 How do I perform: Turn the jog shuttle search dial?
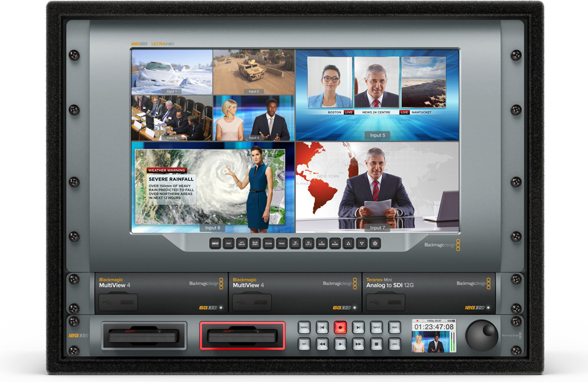(481, 336)
